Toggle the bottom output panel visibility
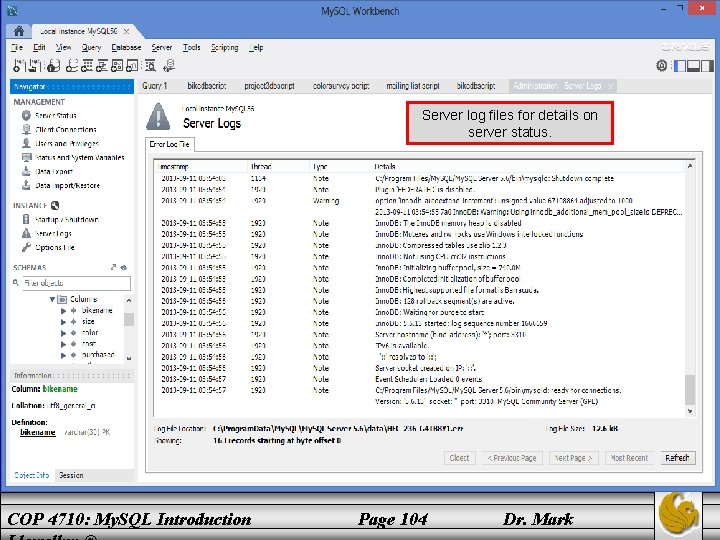 pos(693,66)
